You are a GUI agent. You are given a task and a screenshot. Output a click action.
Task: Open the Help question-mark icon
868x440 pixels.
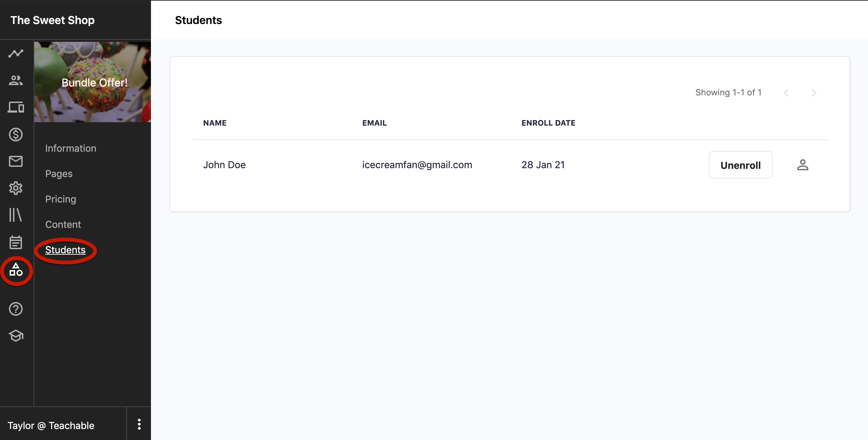(x=16, y=309)
